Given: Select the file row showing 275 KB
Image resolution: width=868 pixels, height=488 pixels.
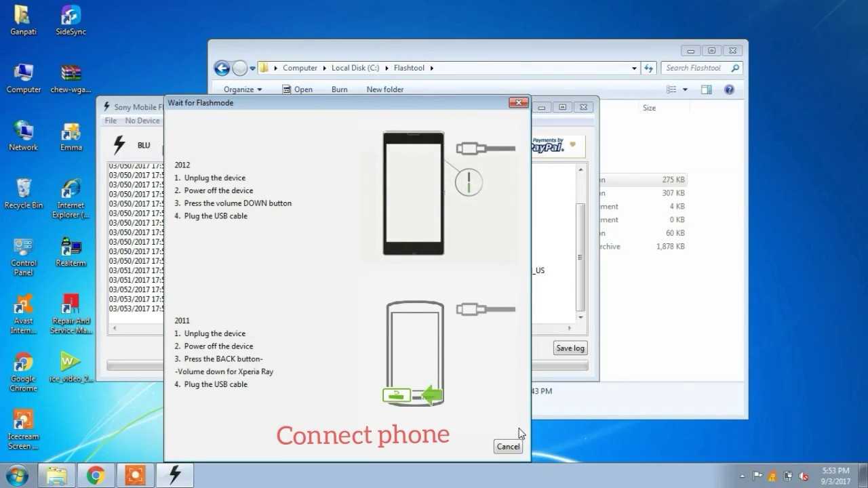Looking at the screenshot, I should tap(642, 180).
